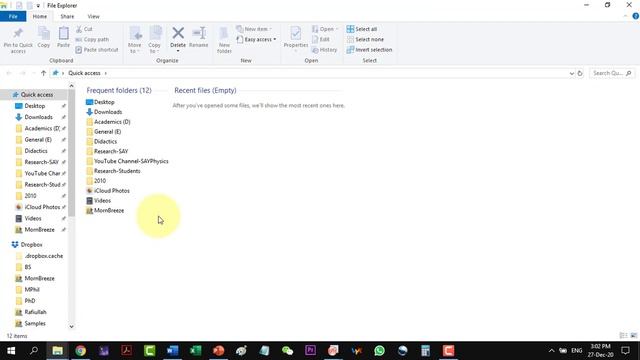Click Select all in ribbon
Screen dimensions: 640x360
(362, 29)
